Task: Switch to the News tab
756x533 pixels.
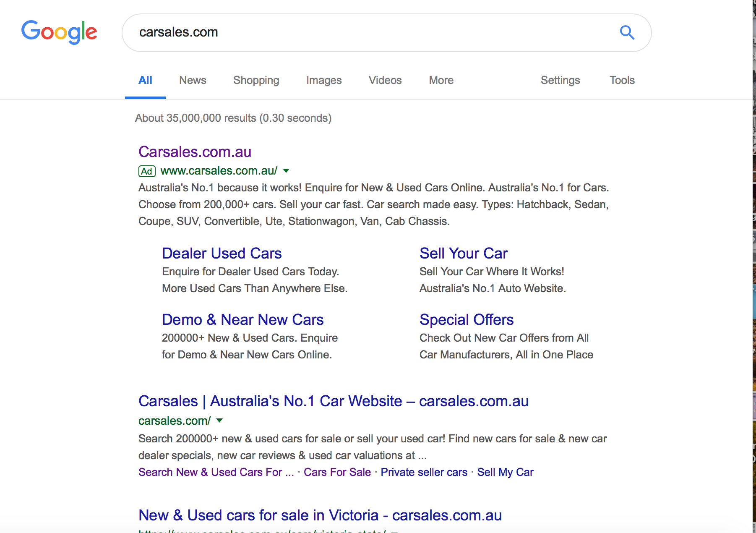Action: pyautogui.click(x=193, y=80)
